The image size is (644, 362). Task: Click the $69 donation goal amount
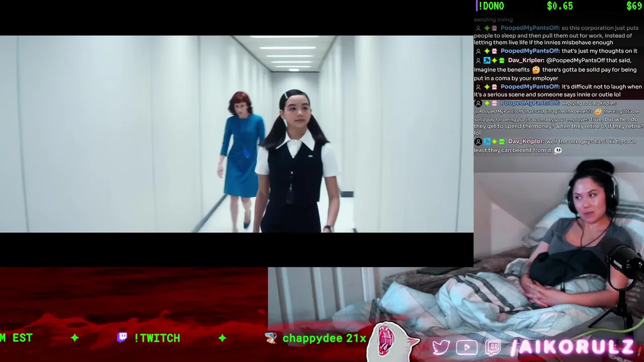[x=633, y=6]
